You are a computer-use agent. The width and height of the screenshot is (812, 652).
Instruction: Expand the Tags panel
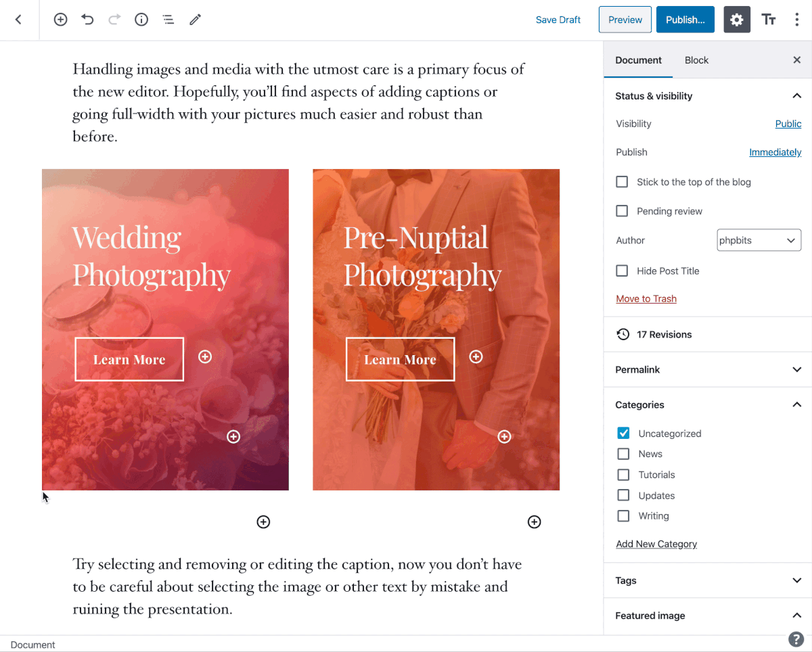[x=708, y=580]
